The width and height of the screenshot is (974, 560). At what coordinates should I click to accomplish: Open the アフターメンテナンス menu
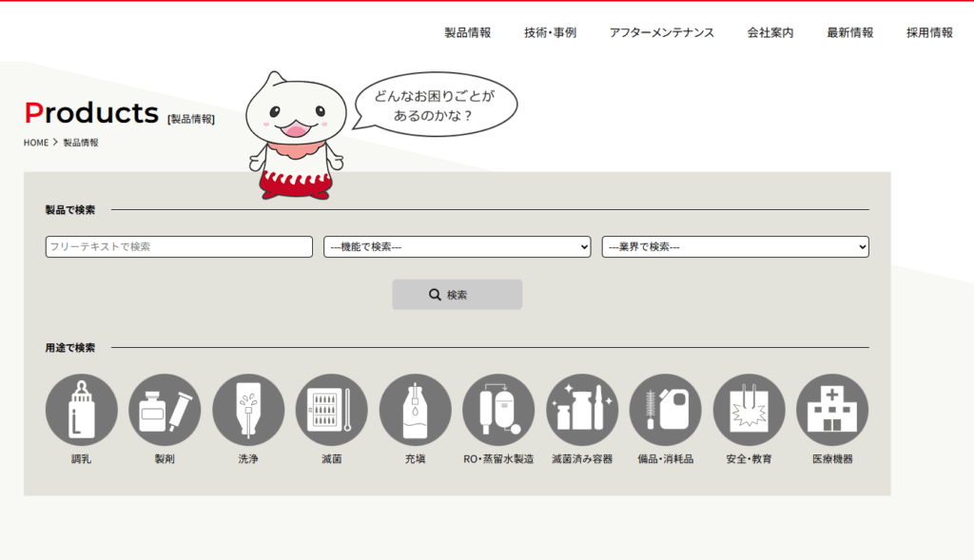662,32
